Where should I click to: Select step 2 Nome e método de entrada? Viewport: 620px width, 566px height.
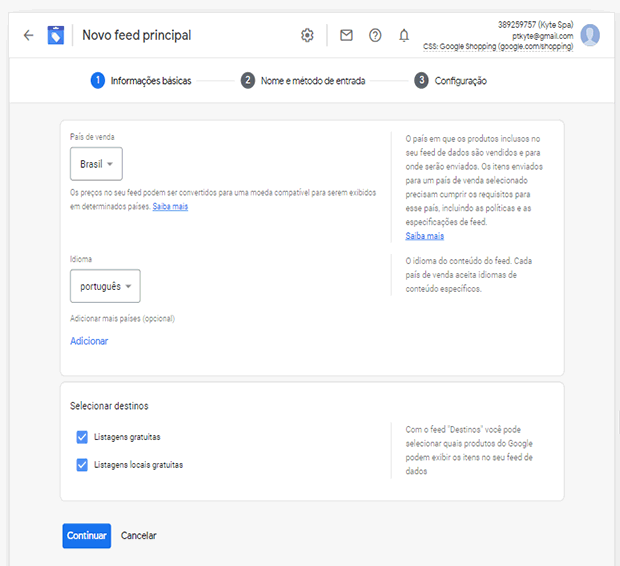pyautogui.click(x=303, y=81)
